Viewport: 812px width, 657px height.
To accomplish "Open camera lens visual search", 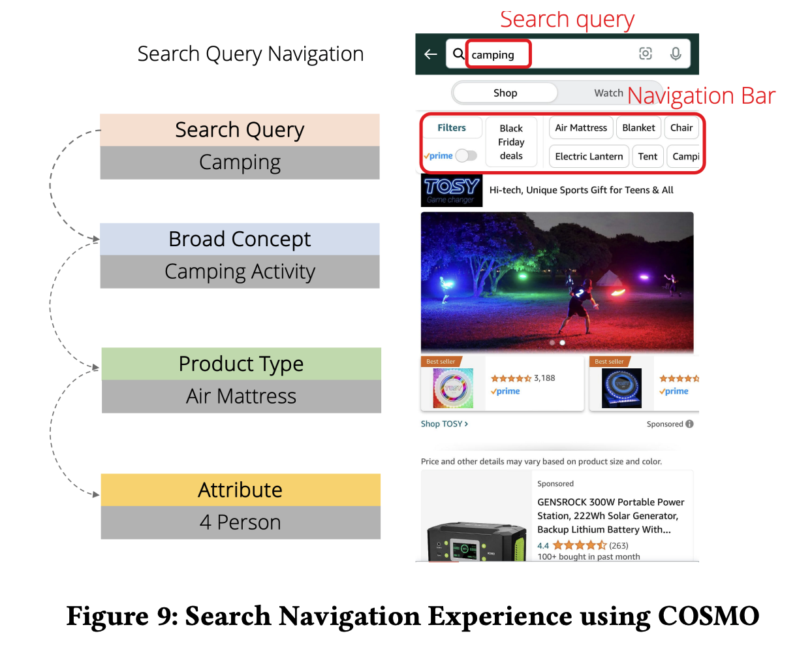I will click(x=645, y=54).
